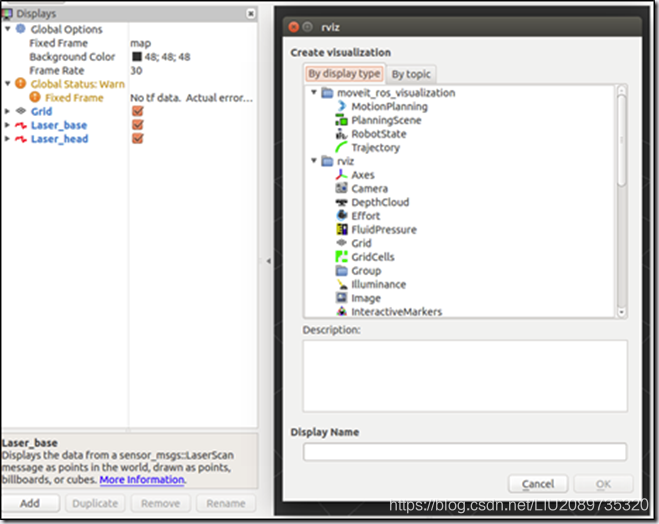Collapse the rviz plugin group
The height and width of the screenshot is (524, 659).
[x=314, y=161]
